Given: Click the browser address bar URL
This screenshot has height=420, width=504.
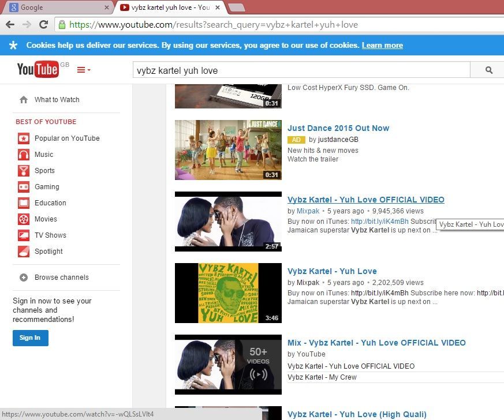Looking at the screenshot, I should [214, 25].
